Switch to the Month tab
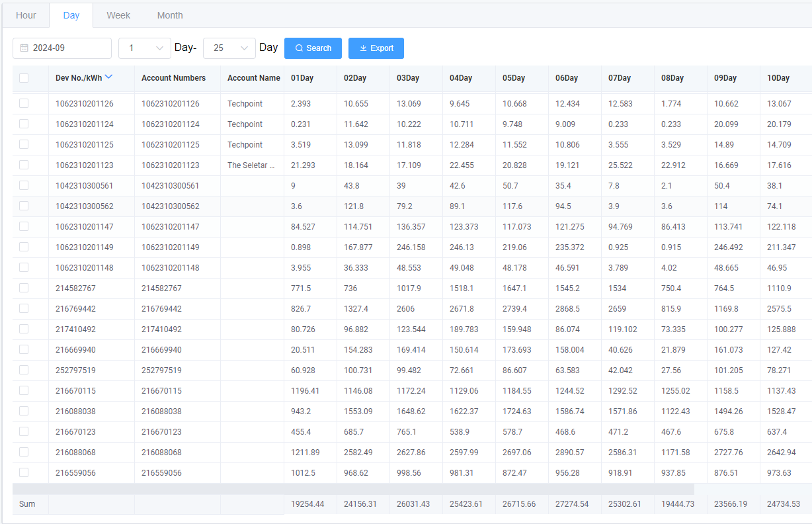 pos(170,15)
